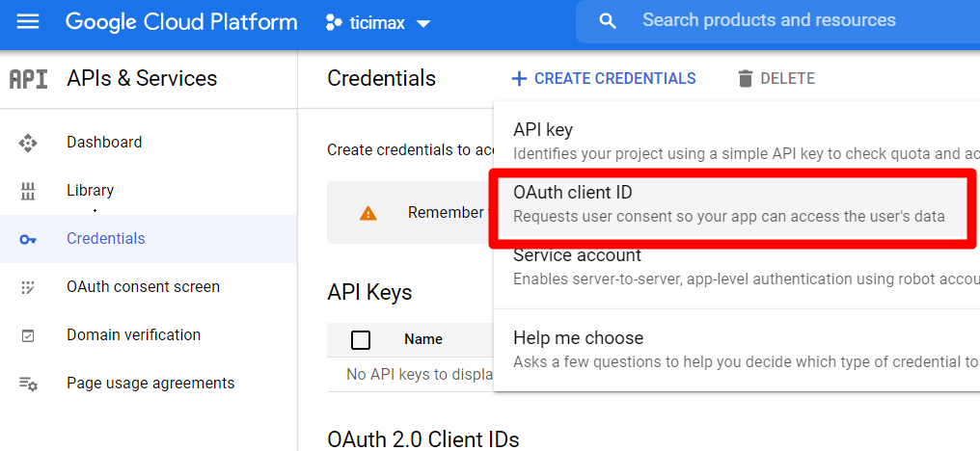Viewport: 980px width, 451px height.
Task: Tick the API Keys select-all checkbox
Action: 361,340
